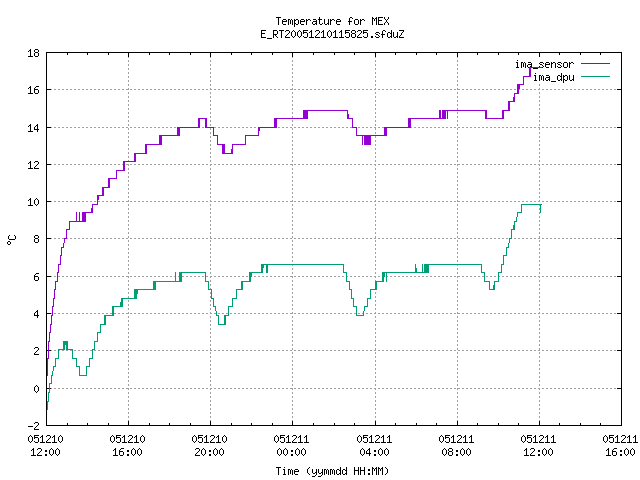The width and height of the screenshot is (640, 480).
Task: Click the green ima_dpu legend line sample
Action: [596, 76]
